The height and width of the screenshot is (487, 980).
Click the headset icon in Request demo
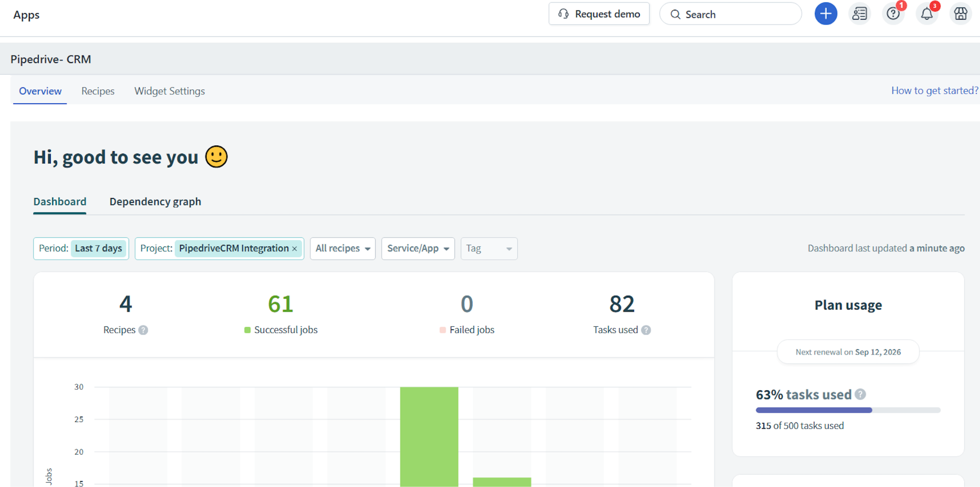564,14
